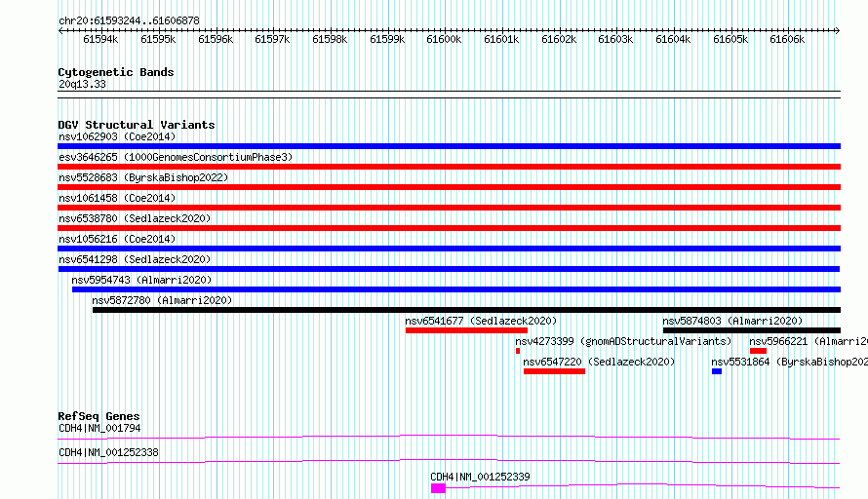868x499 pixels.
Task: Click the 61601k ruler position
Action: click(x=501, y=39)
